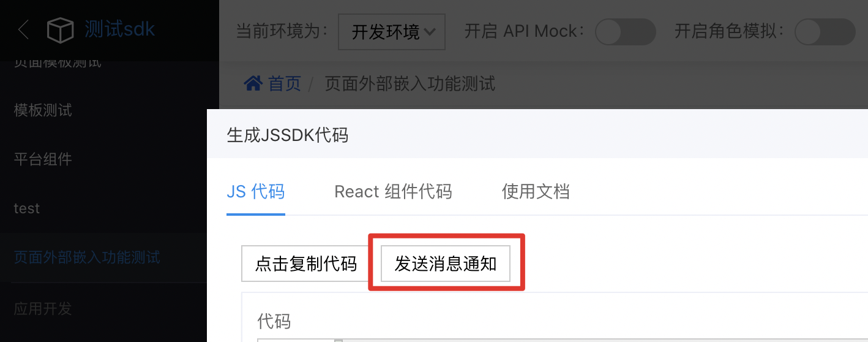
Task: Click the house icon in the breadcrumb
Action: 253,83
